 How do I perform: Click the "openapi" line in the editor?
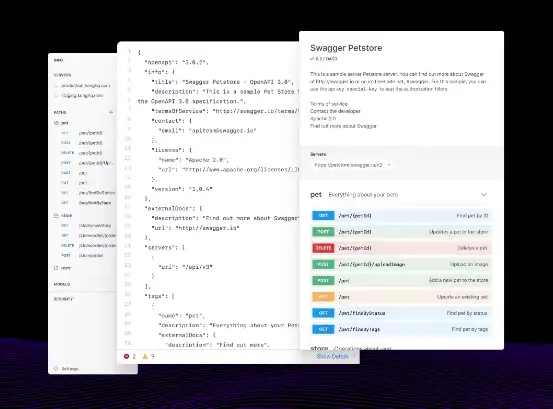click(176, 62)
